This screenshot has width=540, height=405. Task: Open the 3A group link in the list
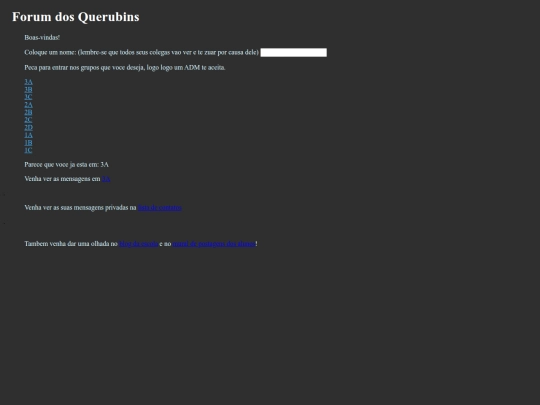point(28,82)
